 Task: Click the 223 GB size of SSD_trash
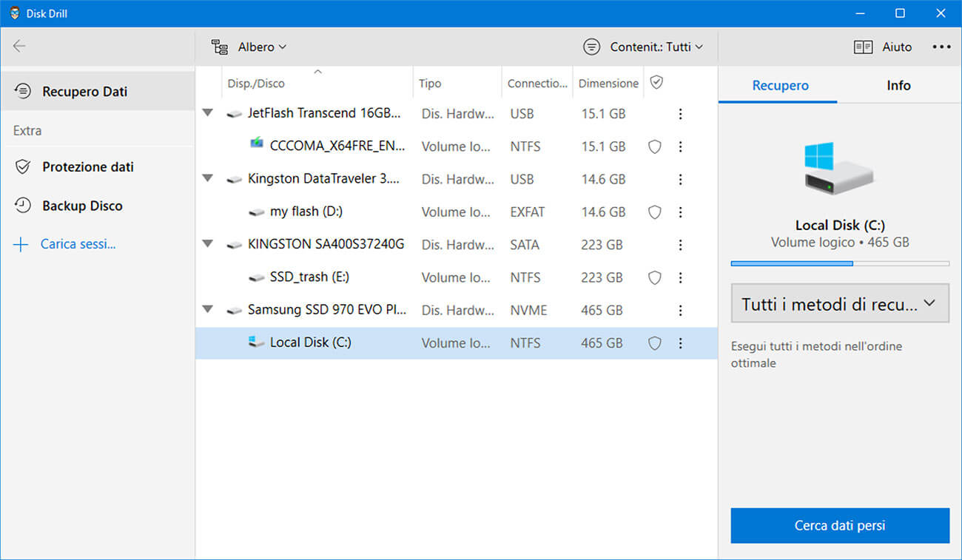[x=602, y=277]
